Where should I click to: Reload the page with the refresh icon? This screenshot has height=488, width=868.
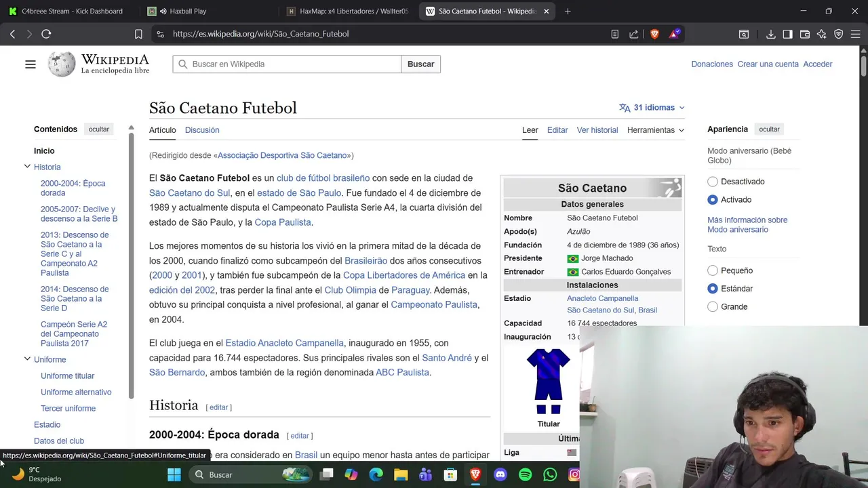46,34
